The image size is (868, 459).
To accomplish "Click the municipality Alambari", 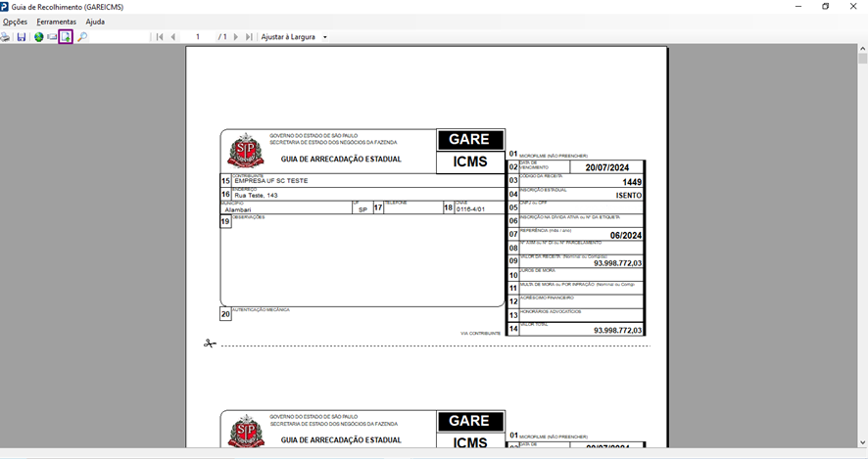I will pos(238,209).
